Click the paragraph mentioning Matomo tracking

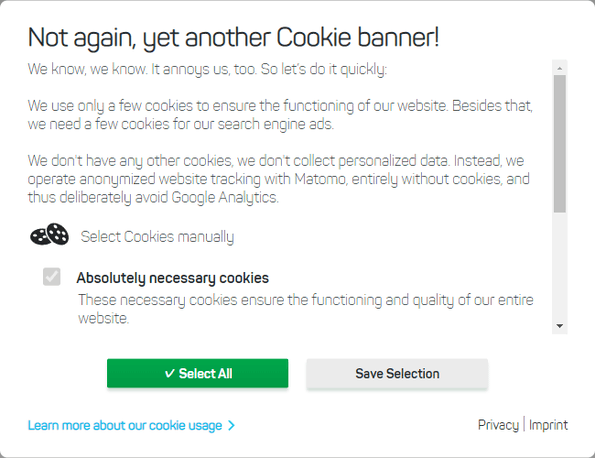(x=279, y=179)
